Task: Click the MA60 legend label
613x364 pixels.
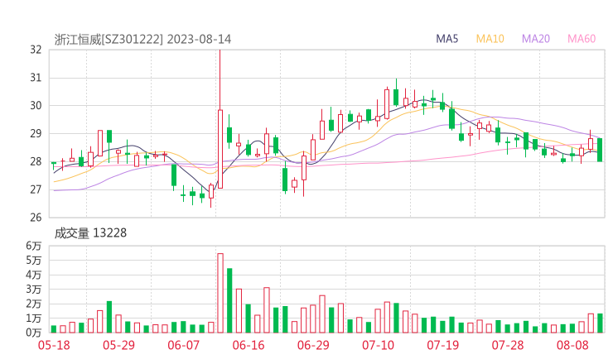Action: tap(582, 39)
